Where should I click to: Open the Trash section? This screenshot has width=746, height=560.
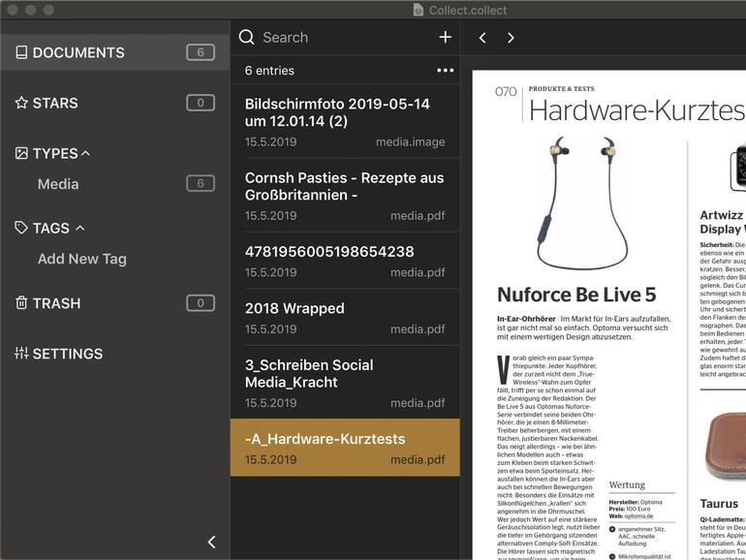(x=114, y=303)
